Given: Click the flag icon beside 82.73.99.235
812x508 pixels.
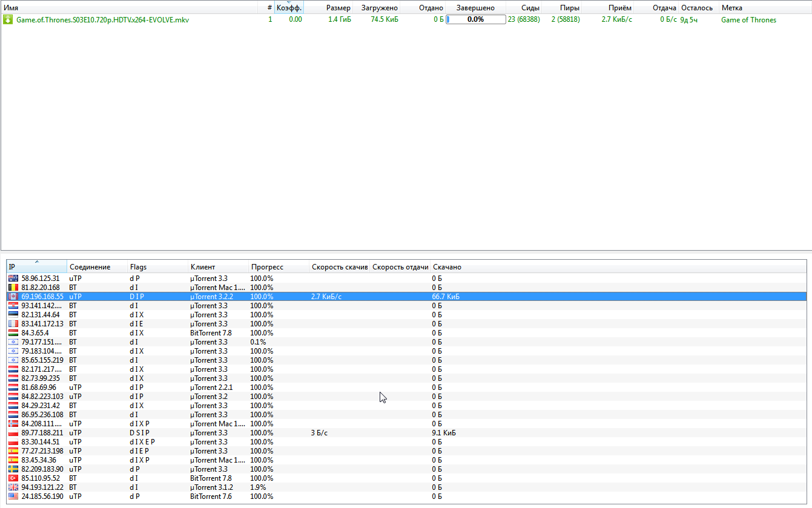Looking at the screenshot, I should 13,378.
